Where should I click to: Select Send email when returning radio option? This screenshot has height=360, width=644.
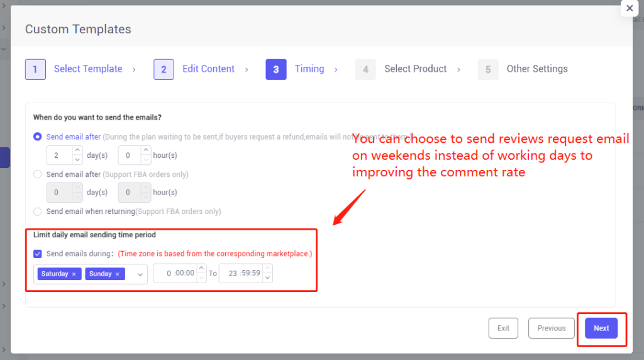(37, 211)
